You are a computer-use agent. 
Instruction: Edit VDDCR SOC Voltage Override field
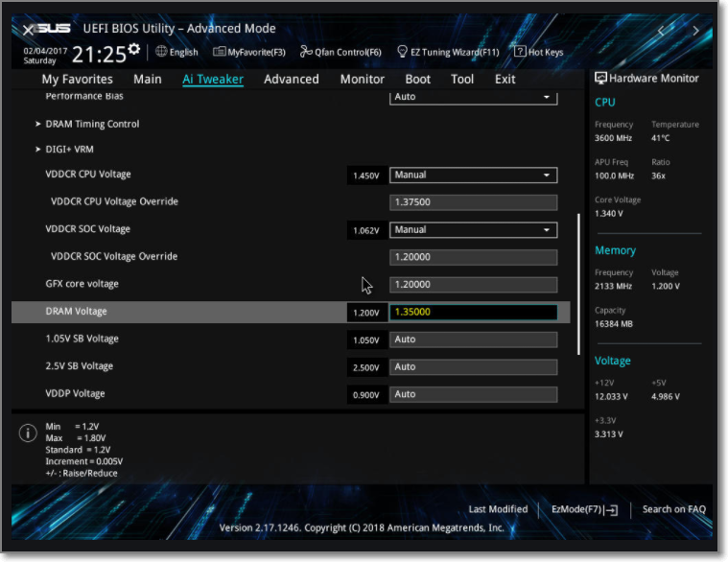pyautogui.click(x=473, y=257)
